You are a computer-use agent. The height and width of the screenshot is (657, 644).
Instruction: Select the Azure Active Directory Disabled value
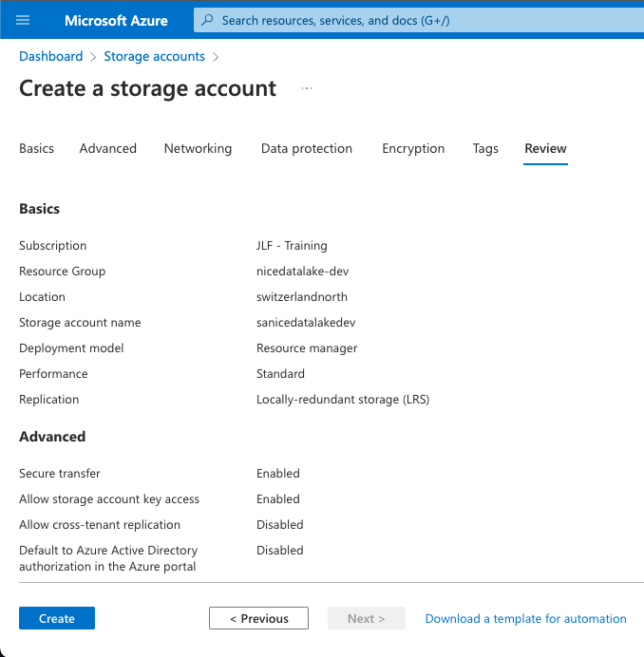point(279,550)
